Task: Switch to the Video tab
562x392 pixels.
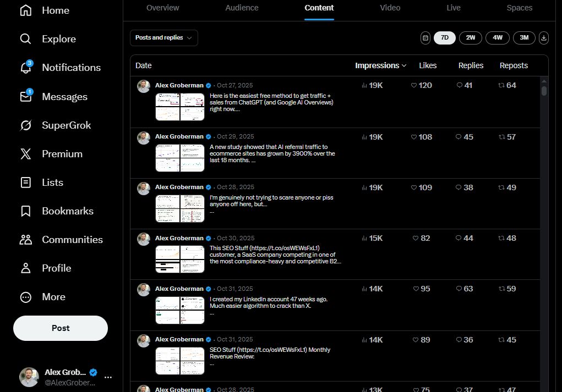Action: (x=390, y=8)
